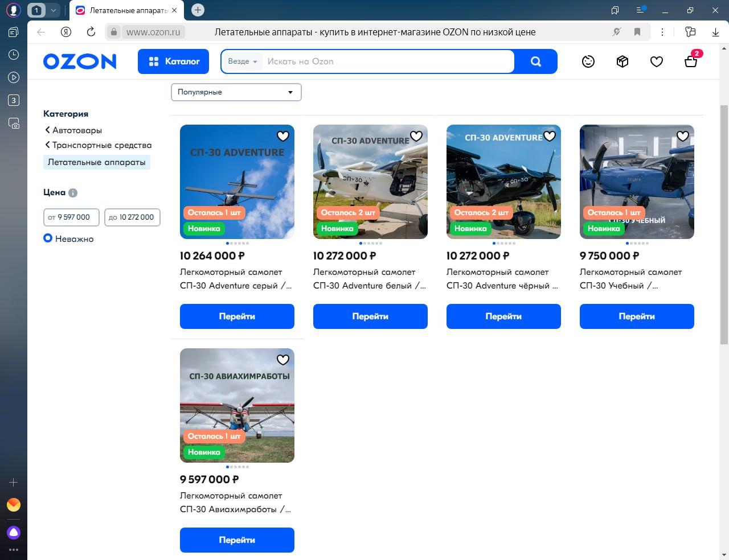Open the Каталог menu
729x560 pixels.
click(x=173, y=61)
